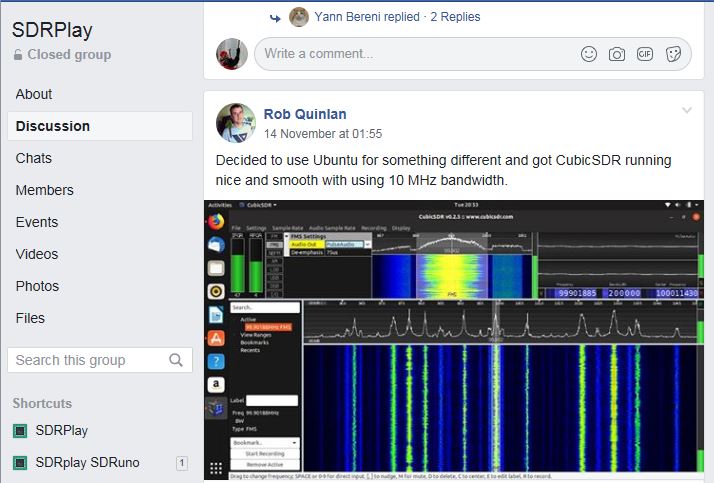Screen dimensions: 714x483
Task: Click the CubicSDR icon in the dock
Action: coord(216,408)
